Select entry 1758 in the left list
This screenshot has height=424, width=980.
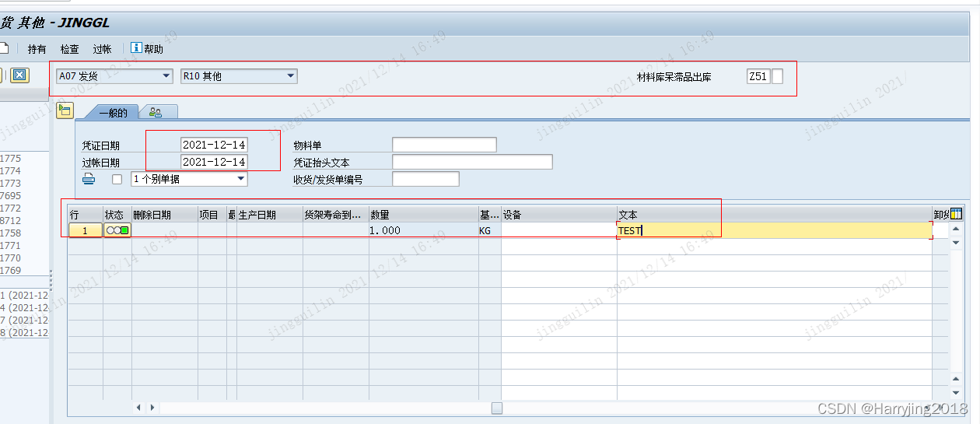coord(11,233)
